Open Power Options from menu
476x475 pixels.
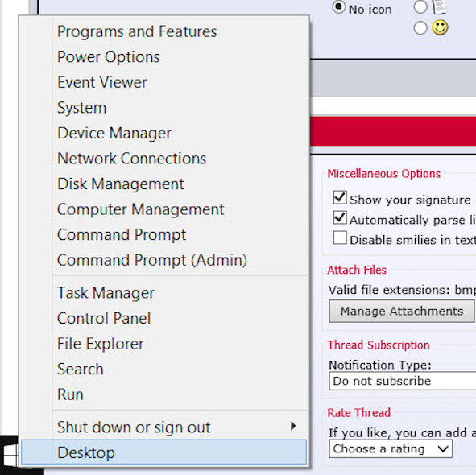[x=164, y=57]
